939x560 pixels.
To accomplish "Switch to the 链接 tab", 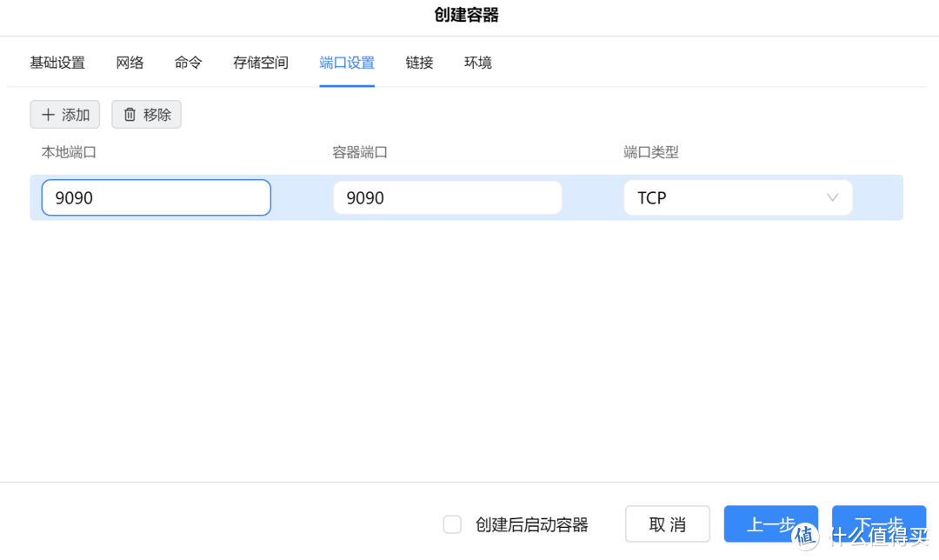I will 419,63.
